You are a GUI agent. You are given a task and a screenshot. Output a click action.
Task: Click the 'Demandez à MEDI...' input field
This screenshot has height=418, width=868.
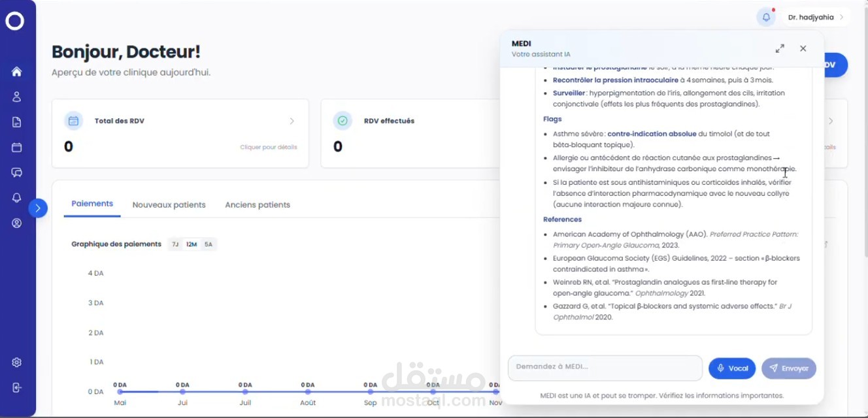[605, 368]
